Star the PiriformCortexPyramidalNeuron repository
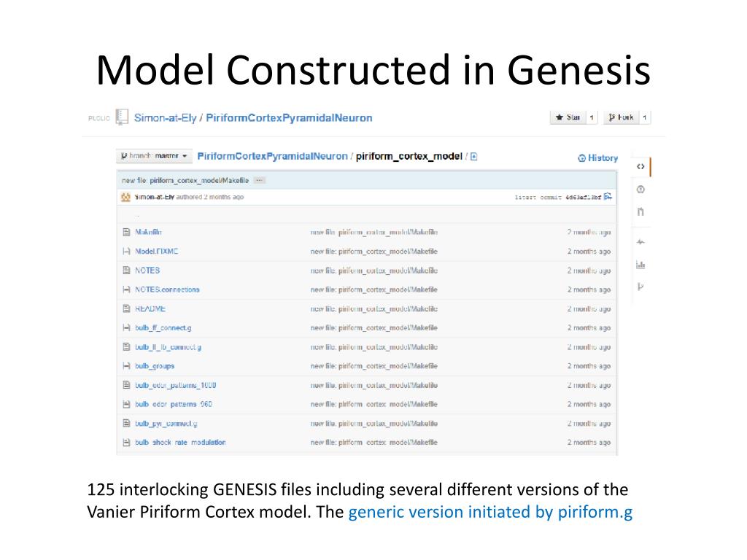The image size is (747, 560). tap(568, 117)
